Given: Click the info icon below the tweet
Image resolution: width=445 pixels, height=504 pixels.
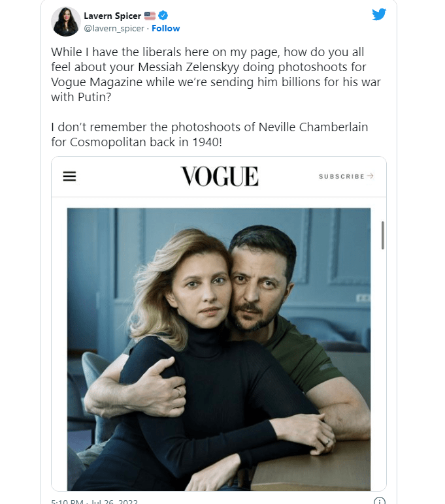Looking at the screenshot, I should (x=379, y=501).
